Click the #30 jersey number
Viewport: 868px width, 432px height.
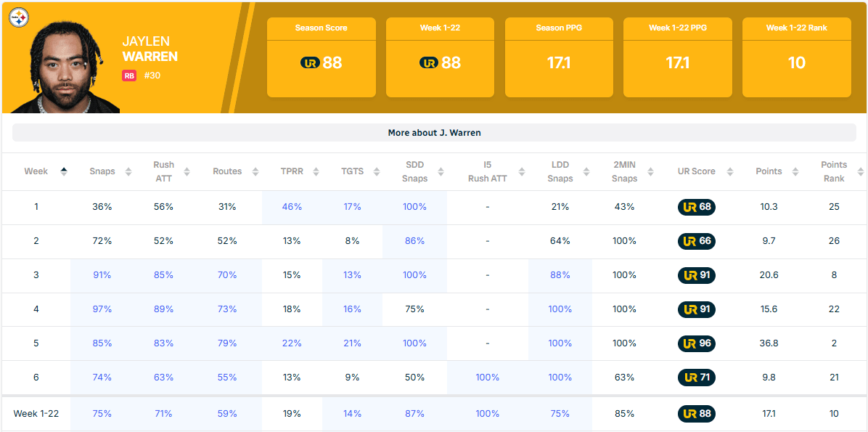[152, 76]
